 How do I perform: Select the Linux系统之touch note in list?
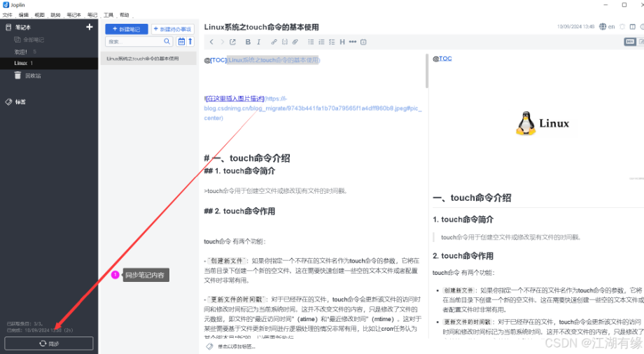click(148, 58)
